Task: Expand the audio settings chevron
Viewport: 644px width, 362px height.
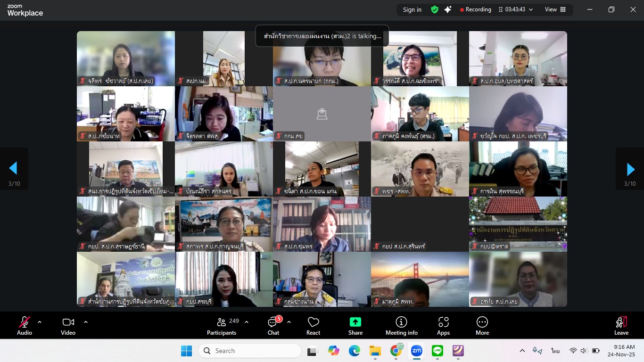Action: pos(40,322)
